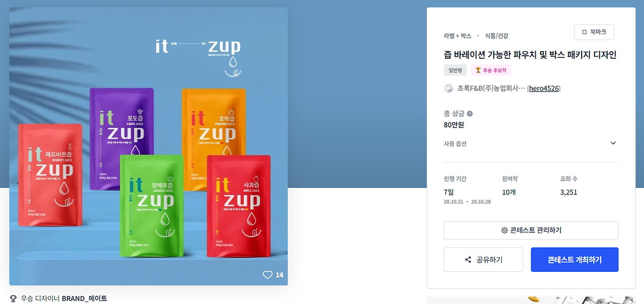Click the company profile avatar icon

point(449,88)
